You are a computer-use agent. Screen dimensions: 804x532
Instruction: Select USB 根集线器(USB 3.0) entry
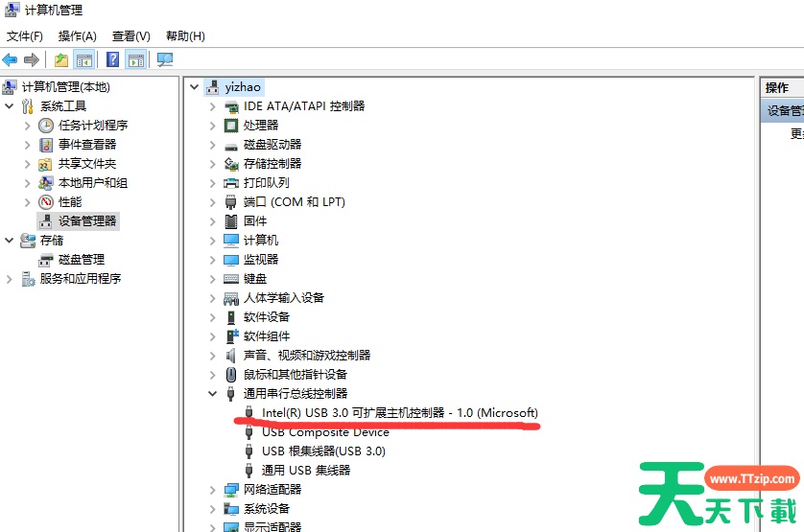pyautogui.click(x=323, y=451)
